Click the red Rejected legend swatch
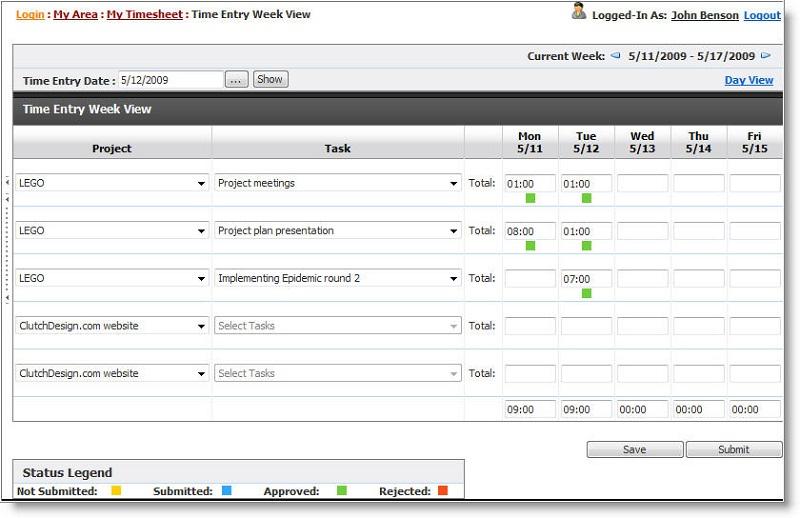The image size is (800, 518). 443,490
